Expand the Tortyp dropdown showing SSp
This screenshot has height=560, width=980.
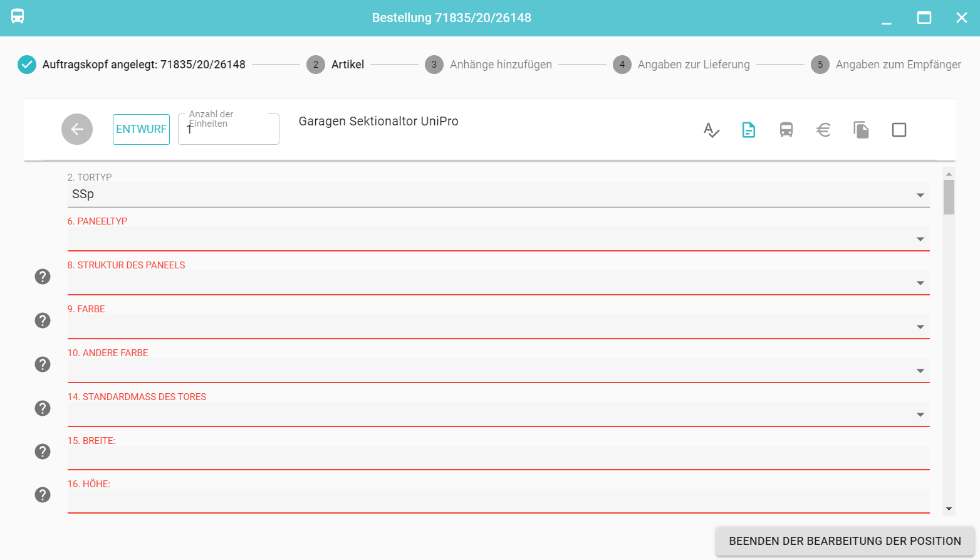(498, 195)
